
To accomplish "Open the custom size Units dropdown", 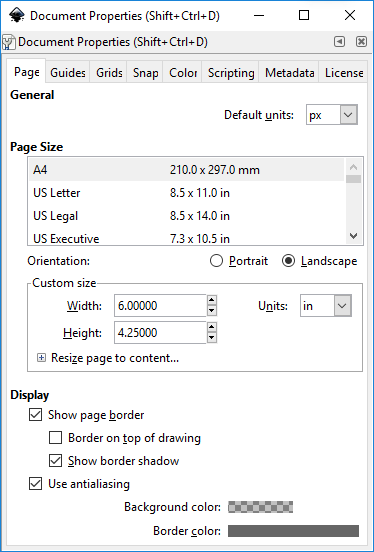I will click(326, 306).
